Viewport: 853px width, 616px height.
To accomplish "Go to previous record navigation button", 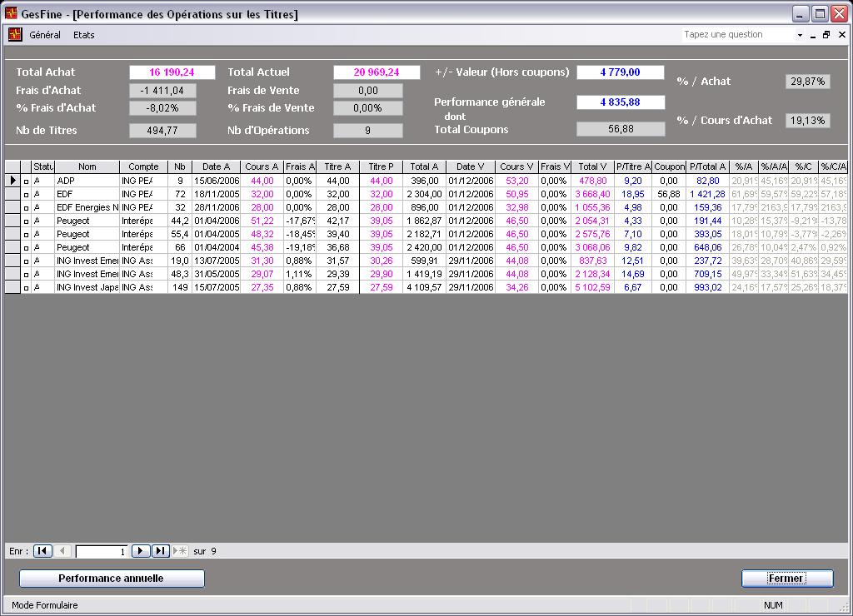I will [x=62, y=551].
